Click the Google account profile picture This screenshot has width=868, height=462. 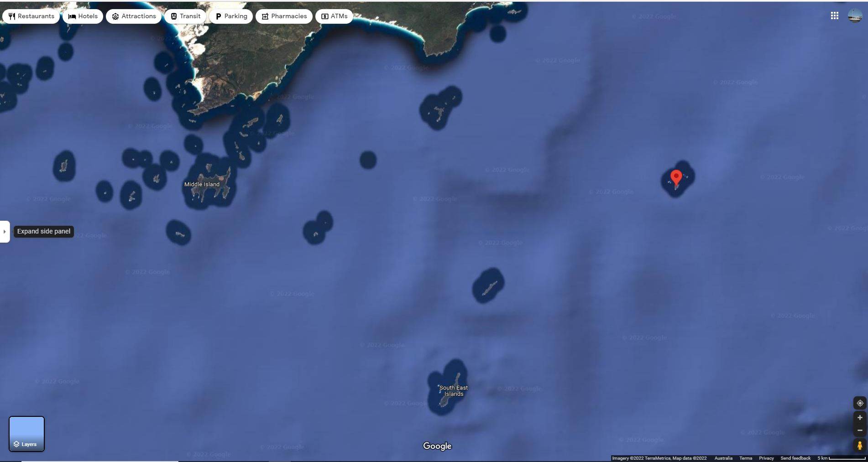854,16
